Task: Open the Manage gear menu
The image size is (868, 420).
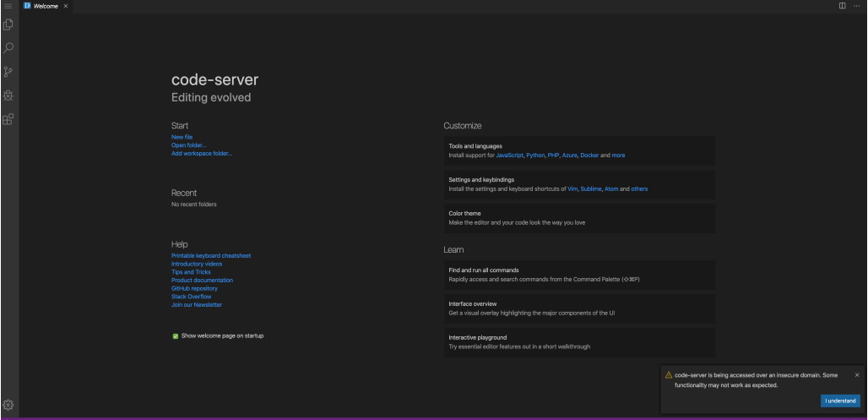Action: pyautogui.click(x=8, y=405)
